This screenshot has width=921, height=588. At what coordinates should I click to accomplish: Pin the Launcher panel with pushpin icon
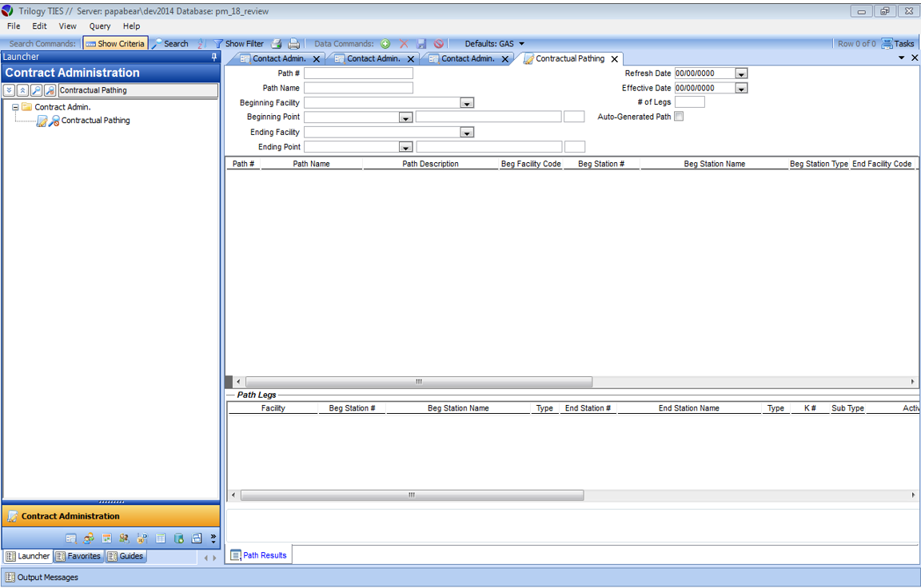213,58
